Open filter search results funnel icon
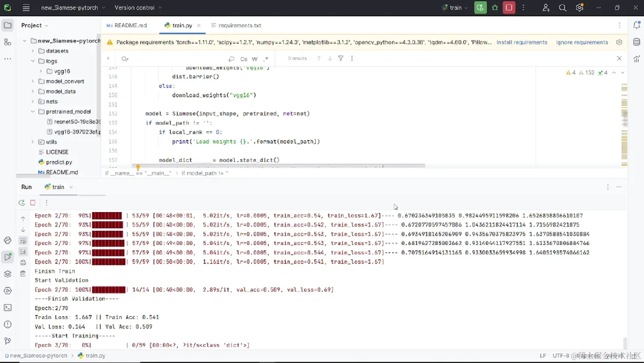644x363 pixels. pos(340,58)
